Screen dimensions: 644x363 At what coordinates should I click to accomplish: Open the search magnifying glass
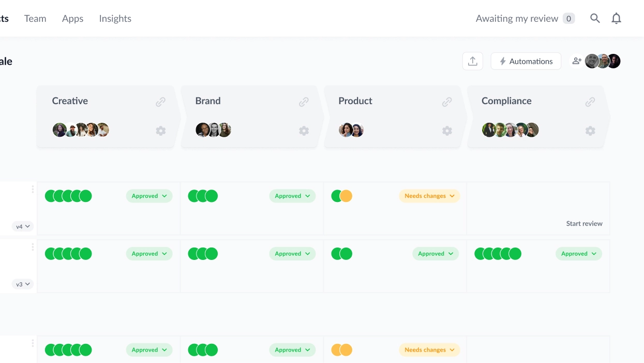595,18
